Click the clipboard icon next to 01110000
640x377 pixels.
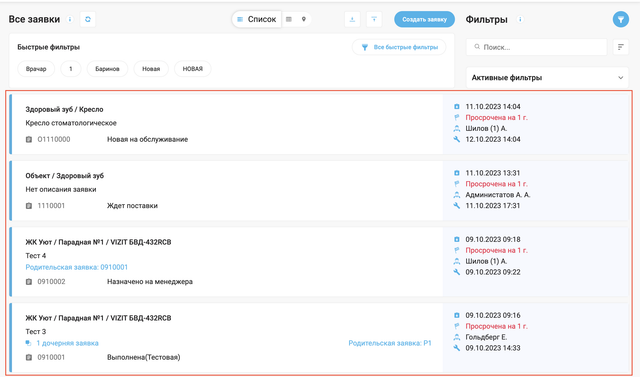pos(29,140)
